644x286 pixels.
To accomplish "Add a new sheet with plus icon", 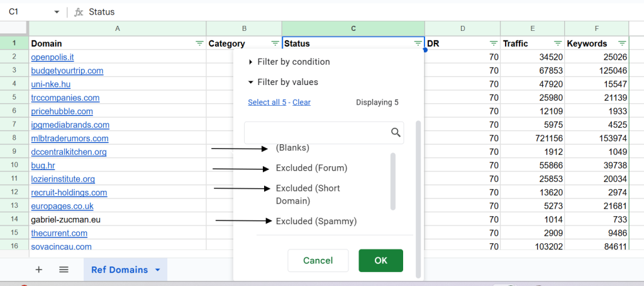I will (x=39, y=270).
